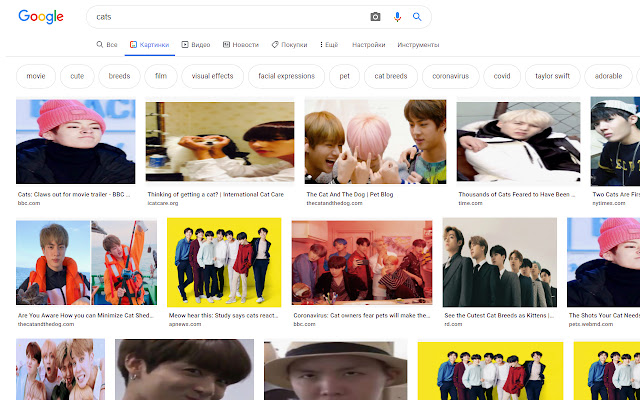
Task: Click the rd.com source text
Action: (453, 324)
